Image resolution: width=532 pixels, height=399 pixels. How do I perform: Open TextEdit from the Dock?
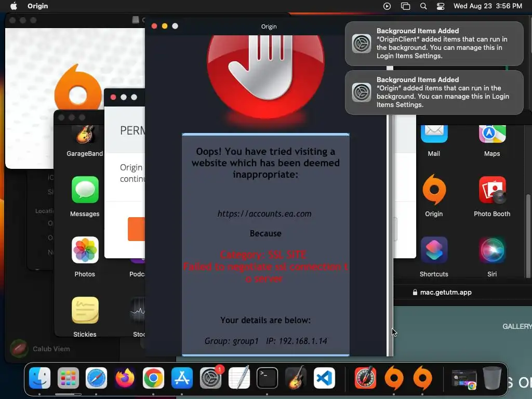click(x=239, y=378)
